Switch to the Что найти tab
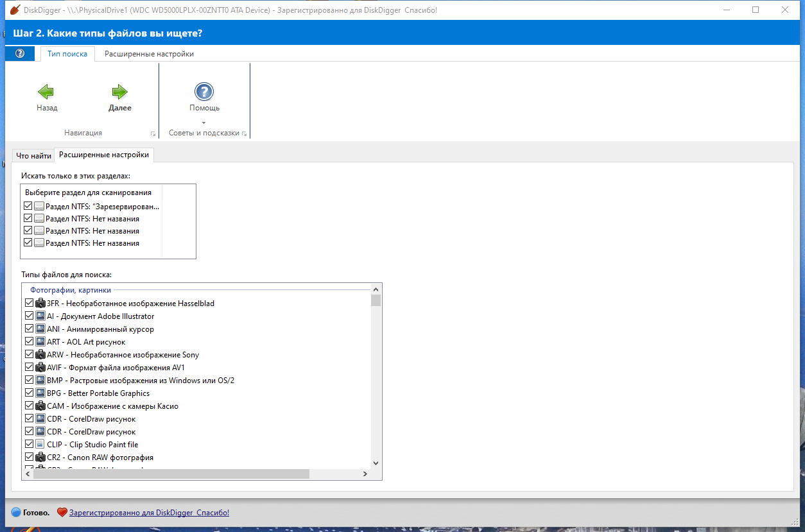Screen dimensions: 805x532 coord(33,155)
